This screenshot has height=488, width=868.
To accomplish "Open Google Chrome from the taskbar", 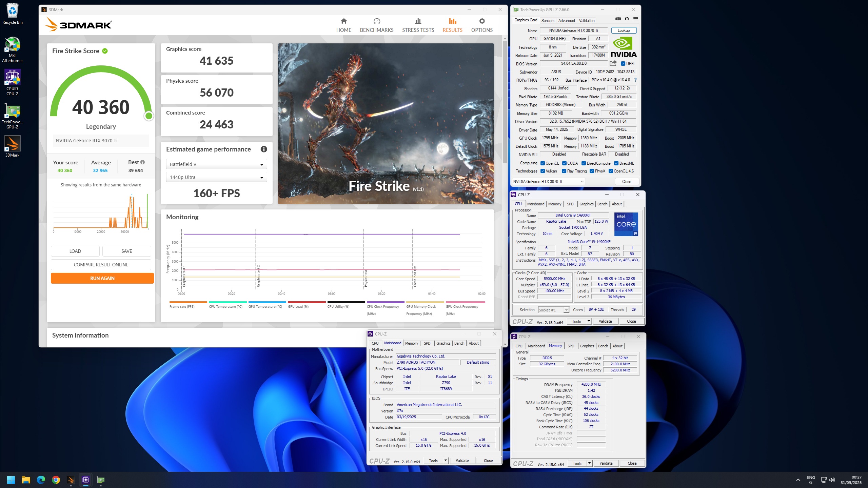I will tap(56, 480).
